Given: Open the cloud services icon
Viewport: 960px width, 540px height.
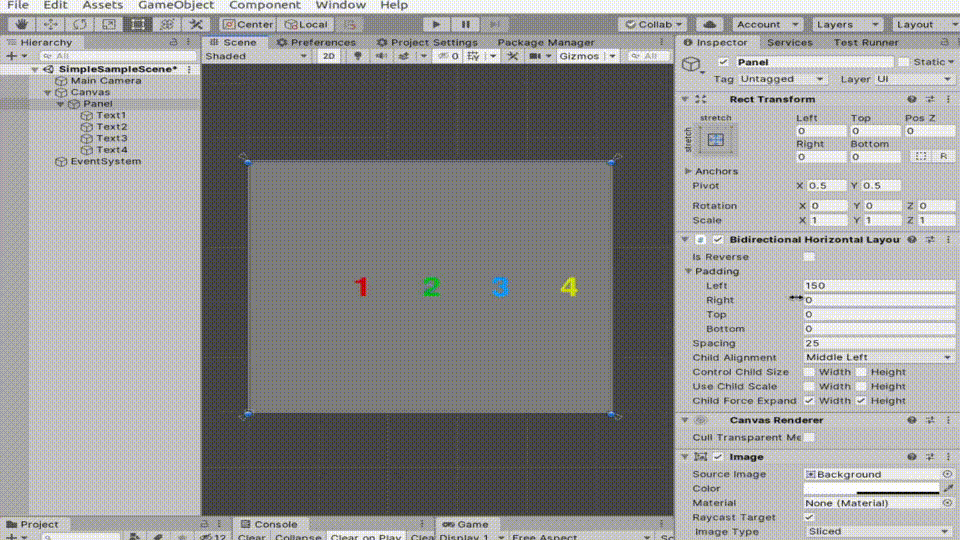Looking at the screenshot, I should (x=710, y=24).
